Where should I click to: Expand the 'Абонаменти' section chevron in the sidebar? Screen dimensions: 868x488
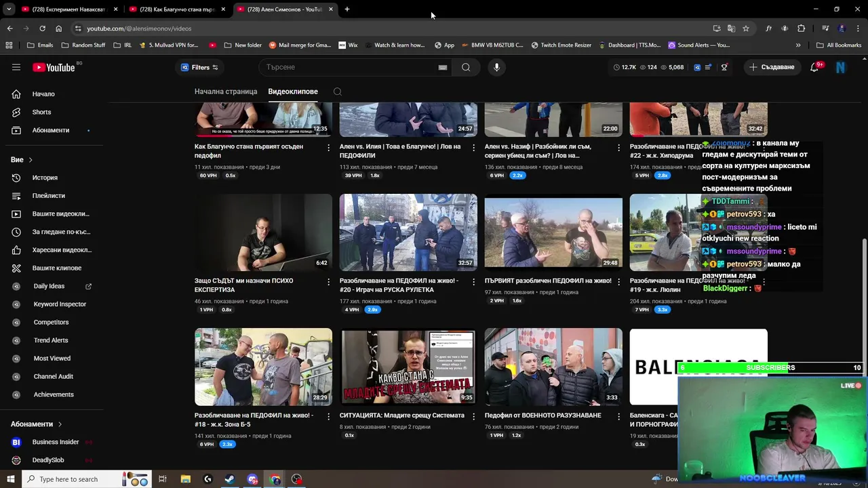60,424
